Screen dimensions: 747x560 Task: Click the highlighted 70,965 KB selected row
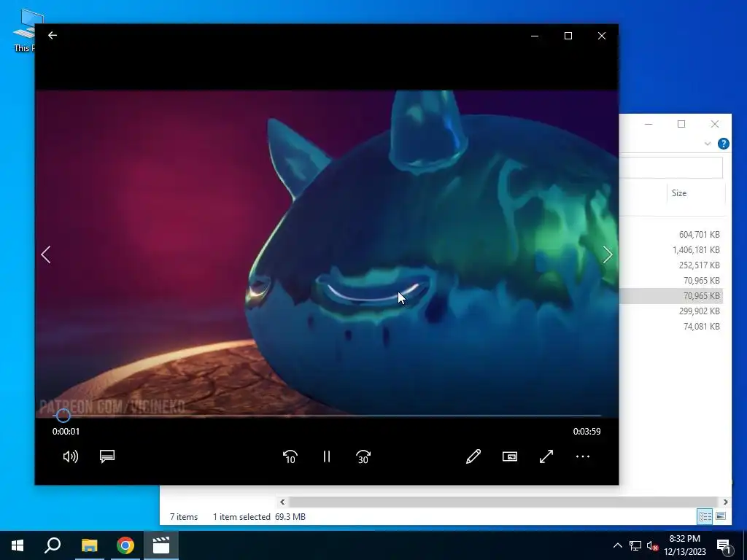point(671,296)
